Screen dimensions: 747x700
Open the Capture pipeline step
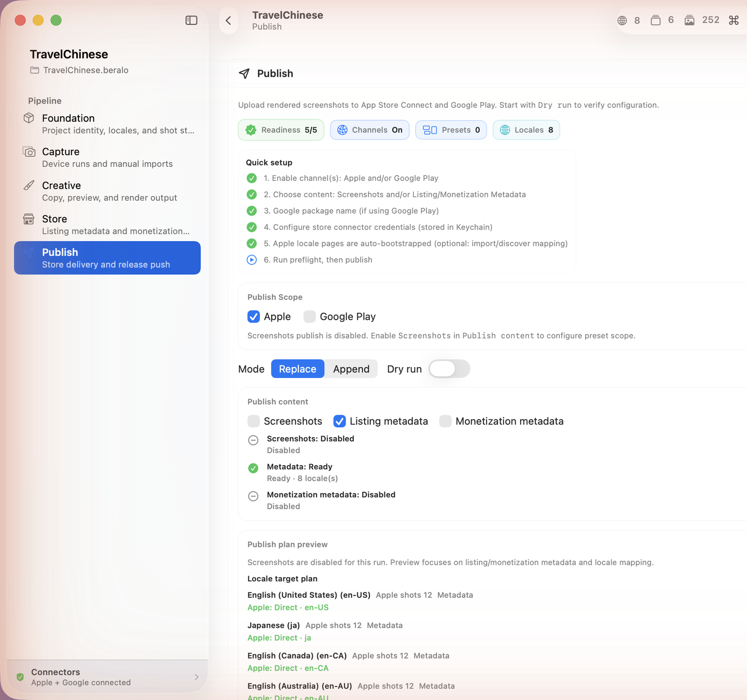pyautogui.click(x=107, y=157)
